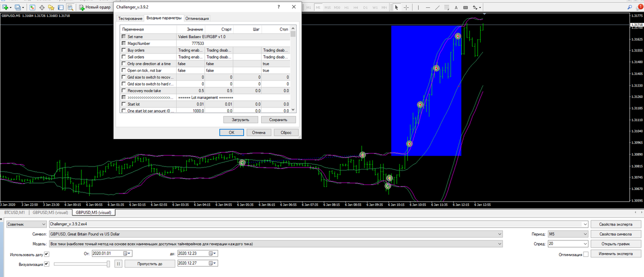Toggle the MagicNumber checkbox
644x277 pixels.
pyautogui.click(x=124, y=43)
